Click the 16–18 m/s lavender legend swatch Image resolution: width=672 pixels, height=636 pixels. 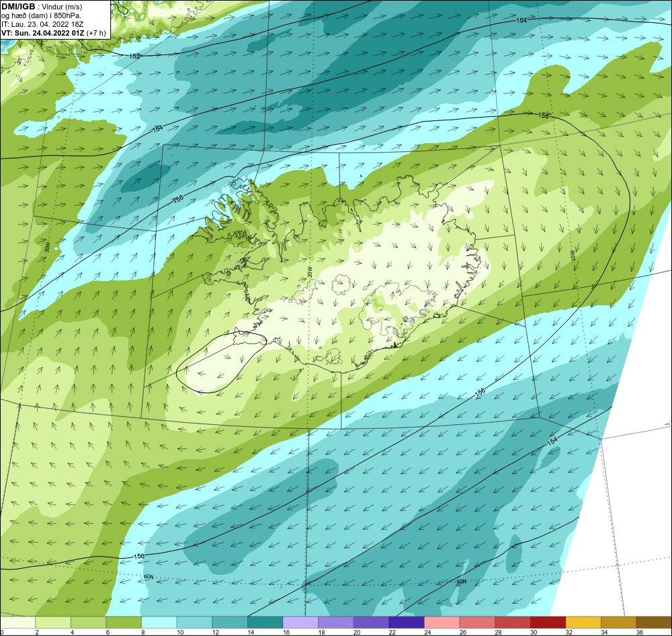(300, 623)
